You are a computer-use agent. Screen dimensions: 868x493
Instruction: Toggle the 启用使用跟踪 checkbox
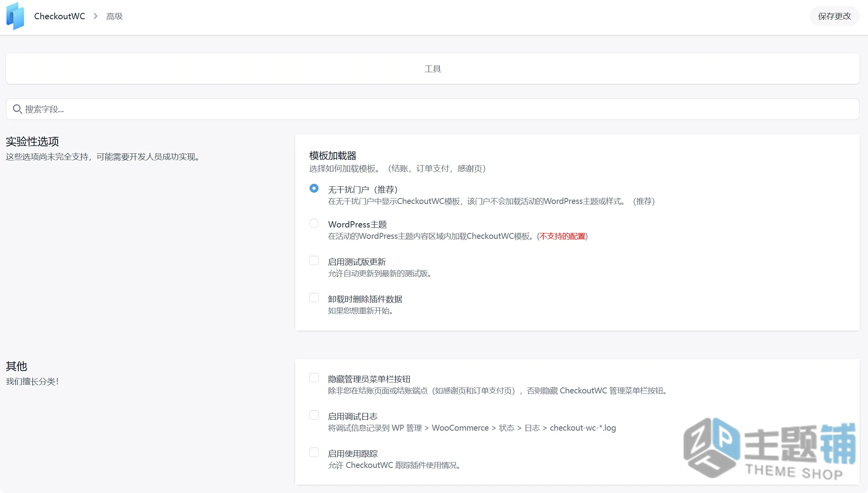click(314, 452)
